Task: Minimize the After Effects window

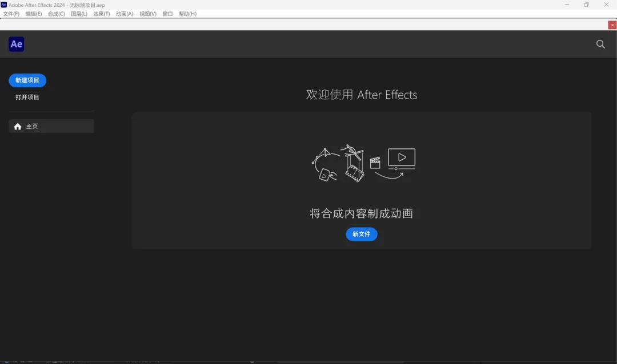Action: [567, 5]
